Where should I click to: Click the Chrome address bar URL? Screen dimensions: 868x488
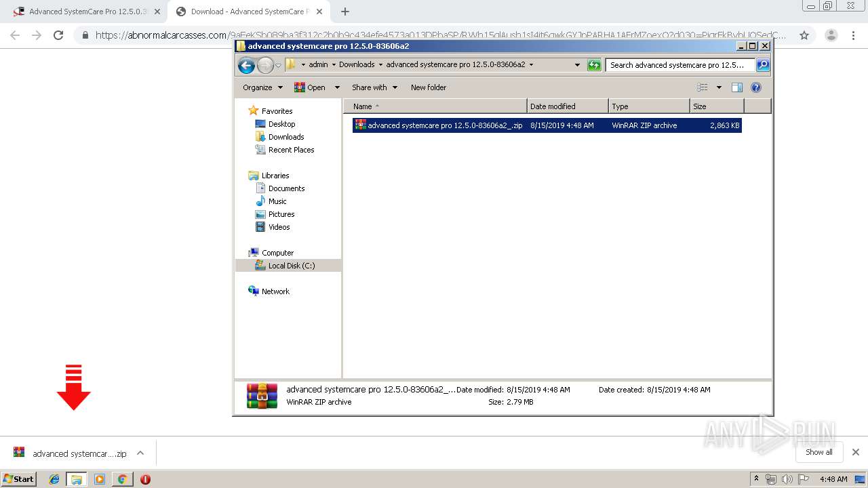pos(441,35)
